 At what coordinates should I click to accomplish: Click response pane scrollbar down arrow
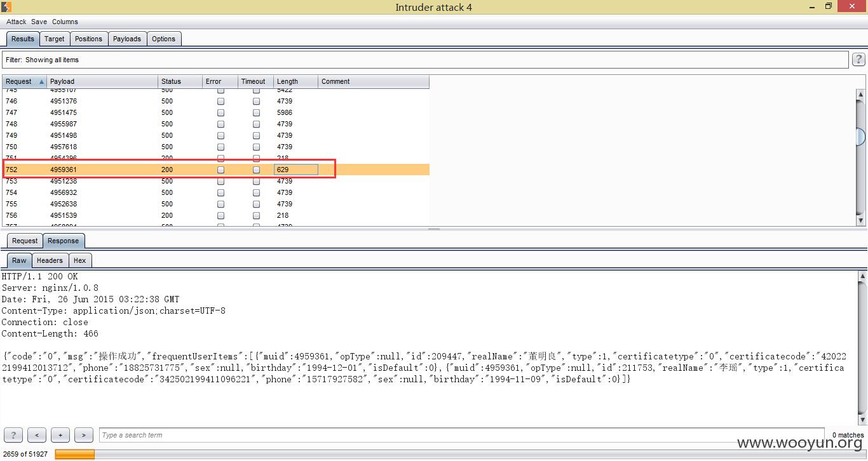coord(862,420)
